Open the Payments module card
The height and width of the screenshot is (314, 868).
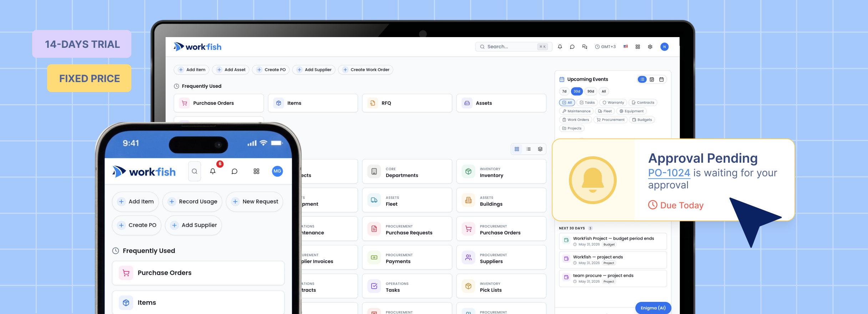pyautogui.click(x=407, y=257)
